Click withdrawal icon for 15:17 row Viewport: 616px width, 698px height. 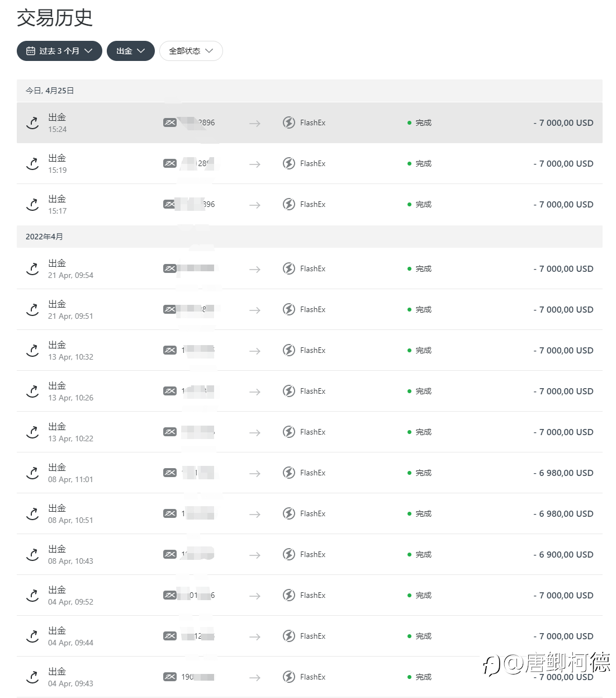[32, 204]
